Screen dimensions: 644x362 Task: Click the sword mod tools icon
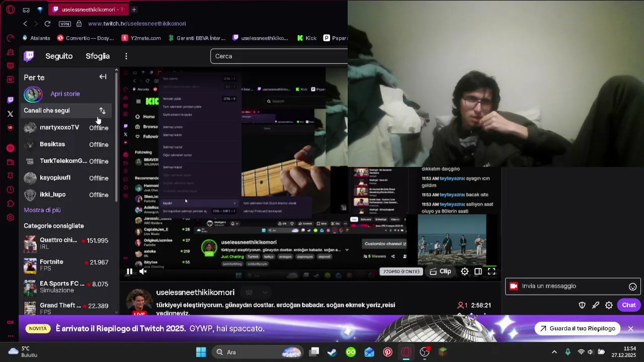596,305
